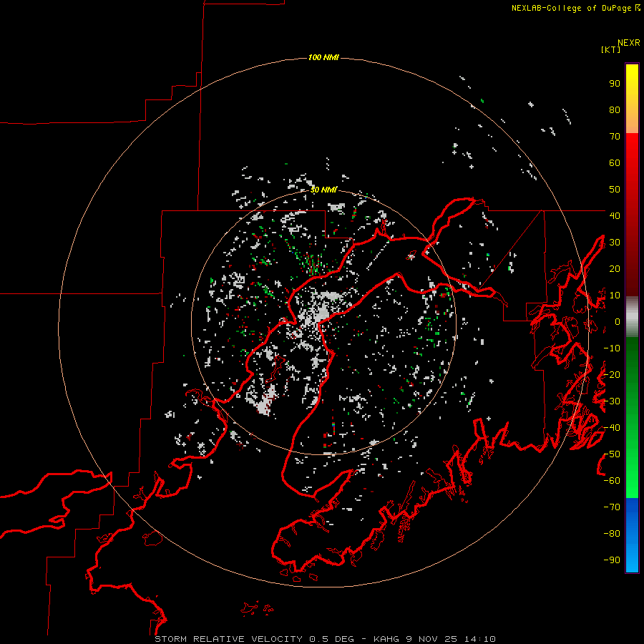Viewport: 644px width, 644px height.
Task: Click the Storm Relative Velocity caption text
Action: tap(326, 639)
